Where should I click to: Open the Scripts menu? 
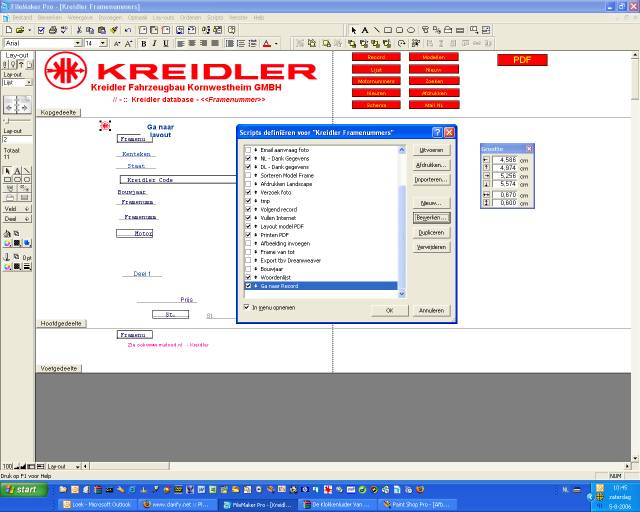click(x=215, y=18)
